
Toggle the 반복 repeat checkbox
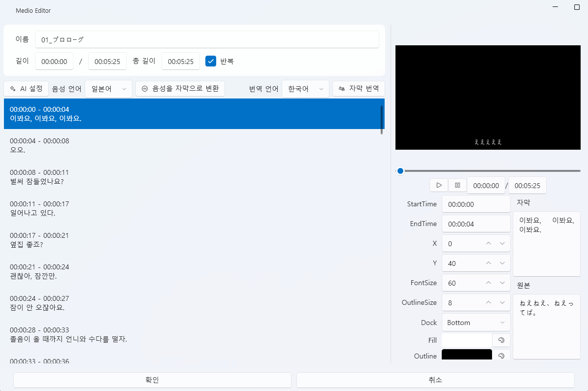[211, 61]
